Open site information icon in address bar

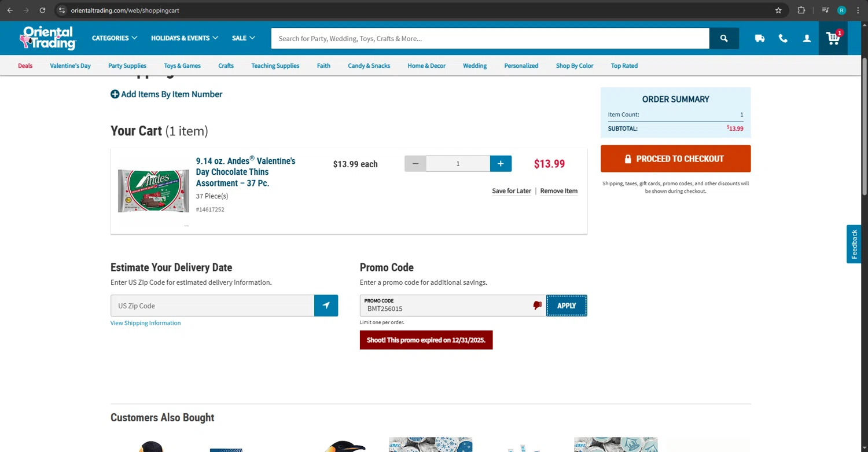coord(62,10)
